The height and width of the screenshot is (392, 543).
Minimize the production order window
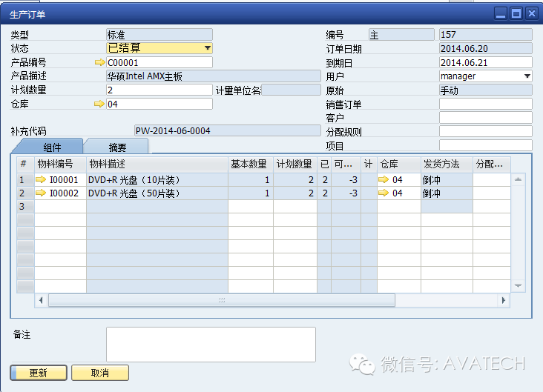coord(501,14)
